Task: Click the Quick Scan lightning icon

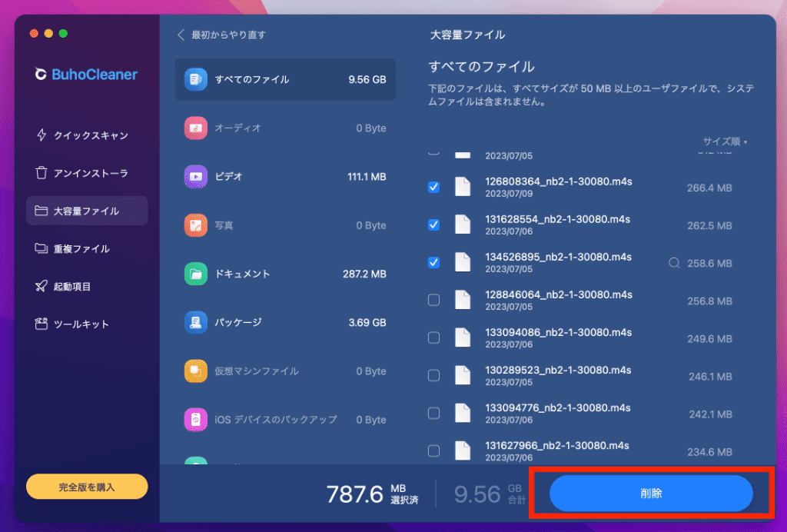Action: tap(42, 135)
